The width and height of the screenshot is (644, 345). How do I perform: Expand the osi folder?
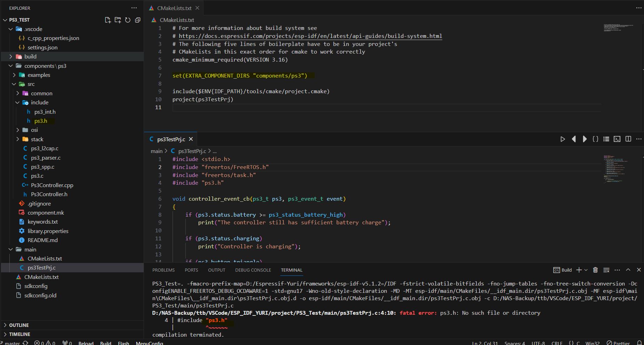(18, 130)
